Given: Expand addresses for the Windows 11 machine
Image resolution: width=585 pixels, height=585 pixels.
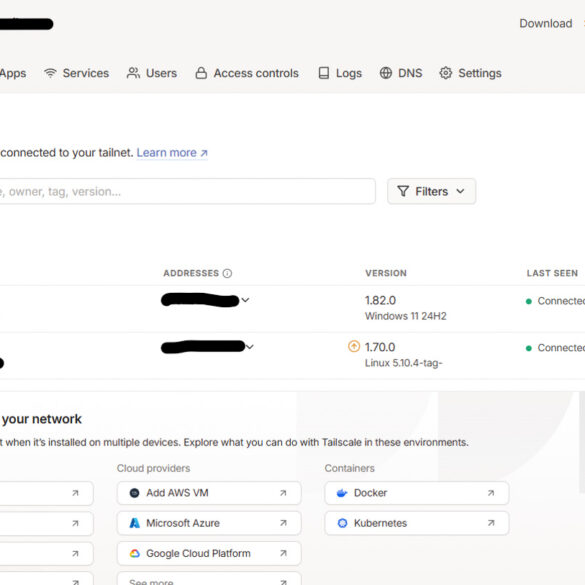Looking at the screenshot, I should pyautogui.click(x=245, y=300).
